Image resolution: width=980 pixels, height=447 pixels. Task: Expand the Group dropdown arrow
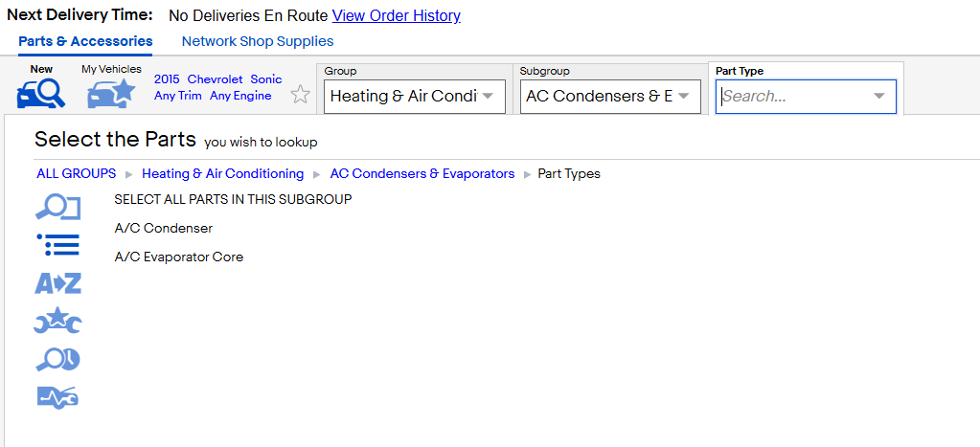pos(489,96)
